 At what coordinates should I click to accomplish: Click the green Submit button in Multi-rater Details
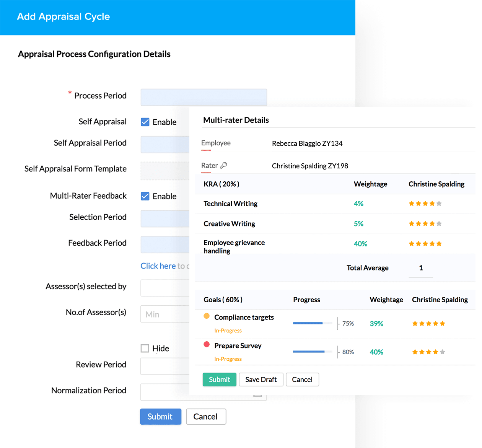220,380
